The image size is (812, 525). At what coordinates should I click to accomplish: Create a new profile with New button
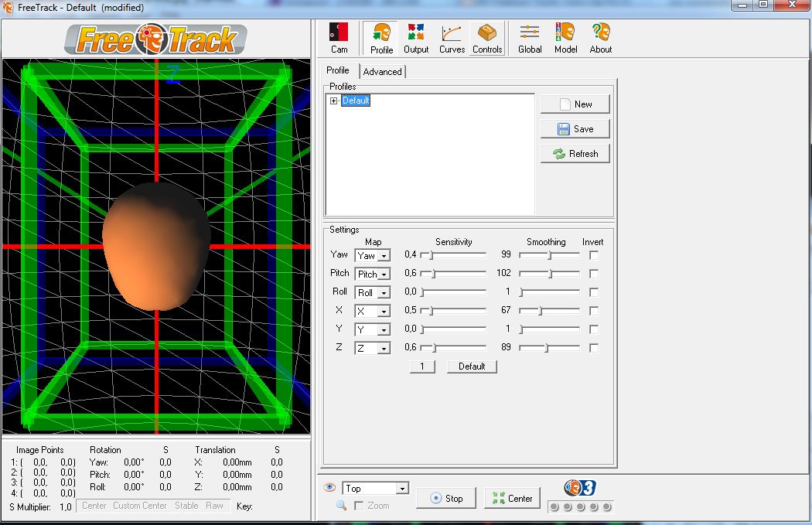point(575,104)
